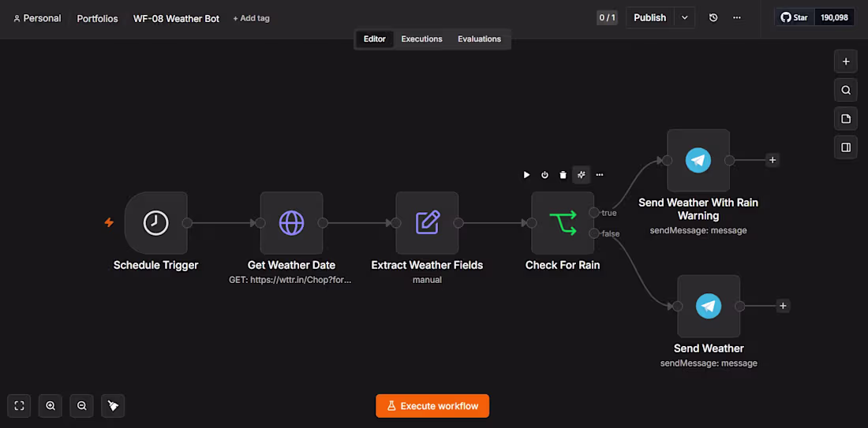Click the WF-08 Weather Bot workflow name
This screenshot has height=428, width=868.
(x=176, y=18)
